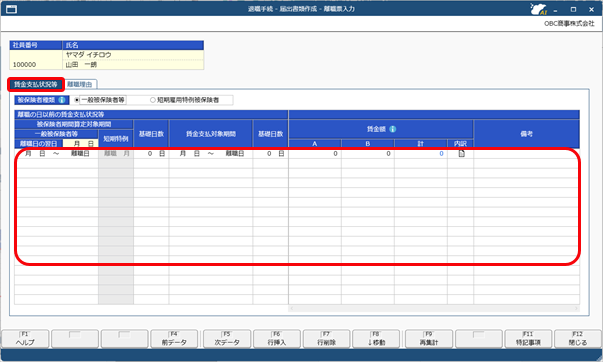Image resolution: width=603 pixels, height=362 pixels.
Task: Click the scrollbar right arrow under the table
Action: click(576, 308)
